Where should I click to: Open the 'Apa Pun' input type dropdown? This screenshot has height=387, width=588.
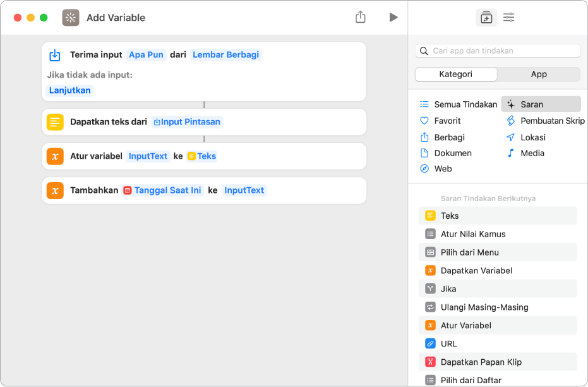pyautogui.click(x=146, y=54)
